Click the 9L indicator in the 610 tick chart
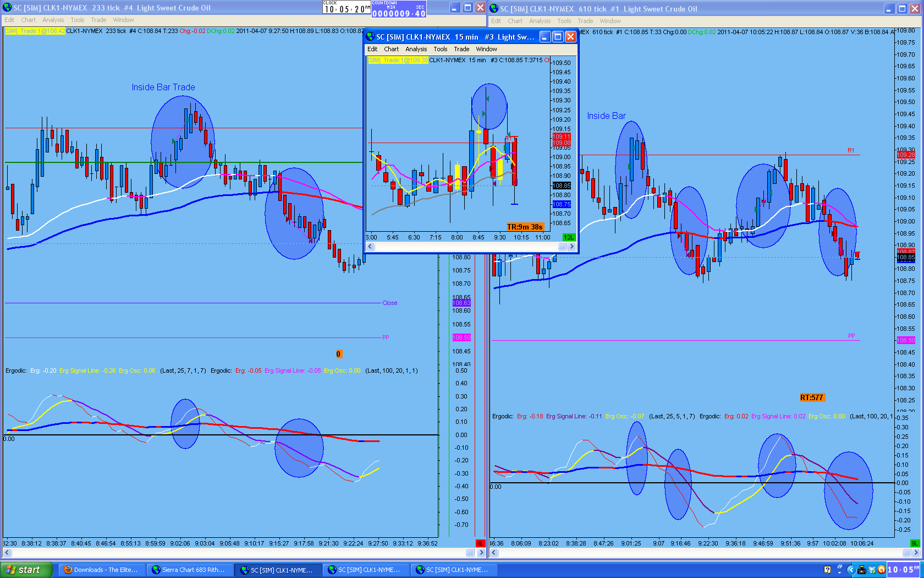The height and width of the screenshot is (578, 924). click(x=915, y=543)
